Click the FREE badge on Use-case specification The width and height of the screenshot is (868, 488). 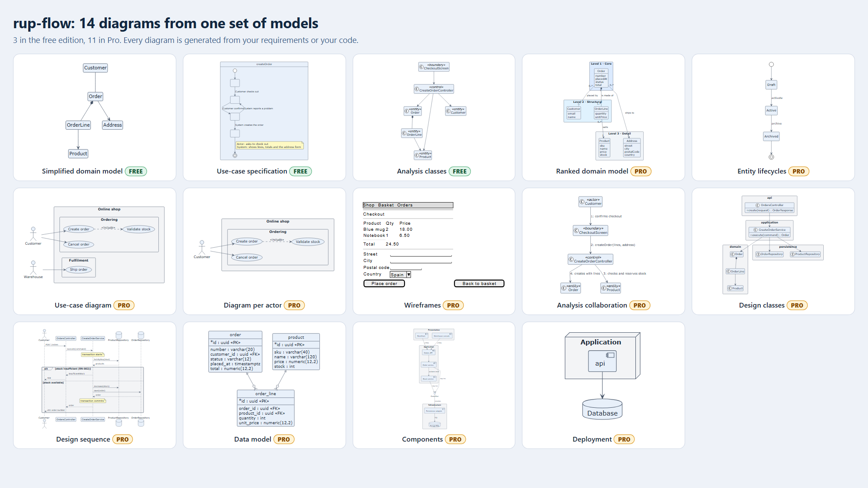coord(300,171)
